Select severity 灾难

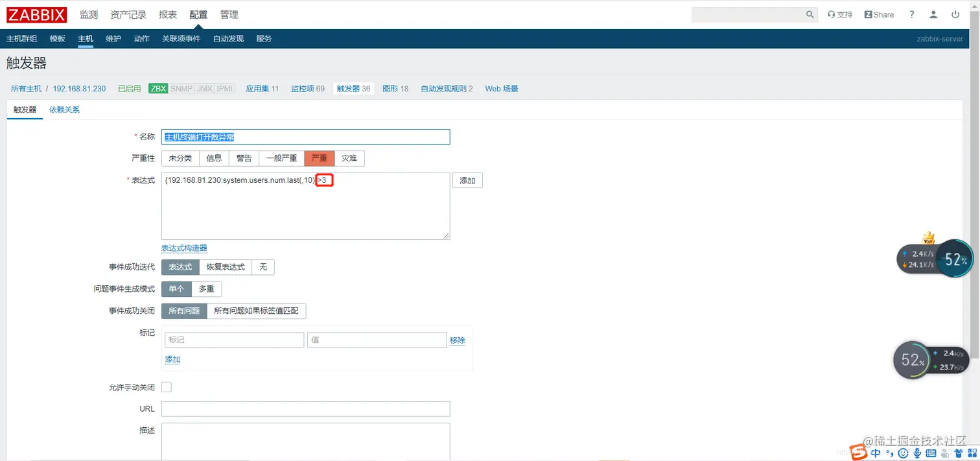(349, 158)
